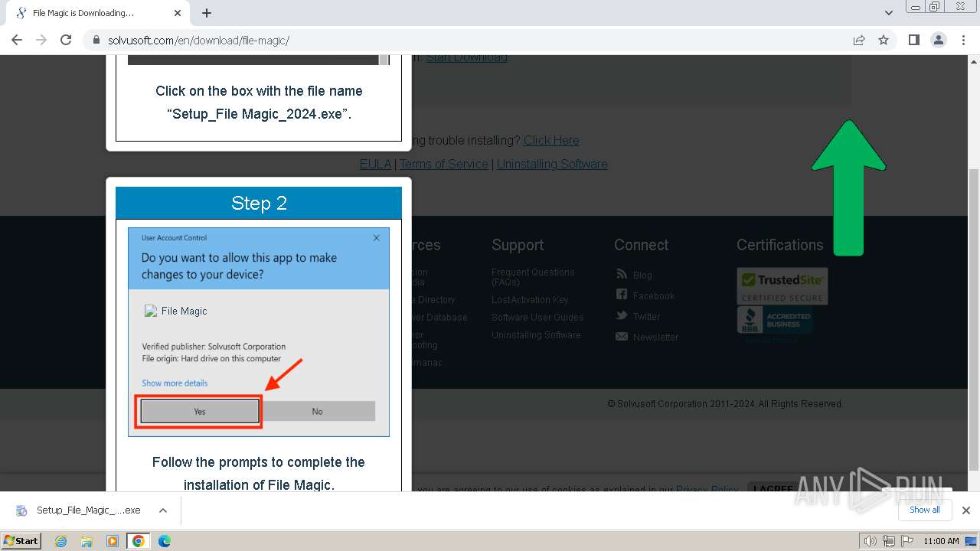Open the Facebook text link

(654, 296)
